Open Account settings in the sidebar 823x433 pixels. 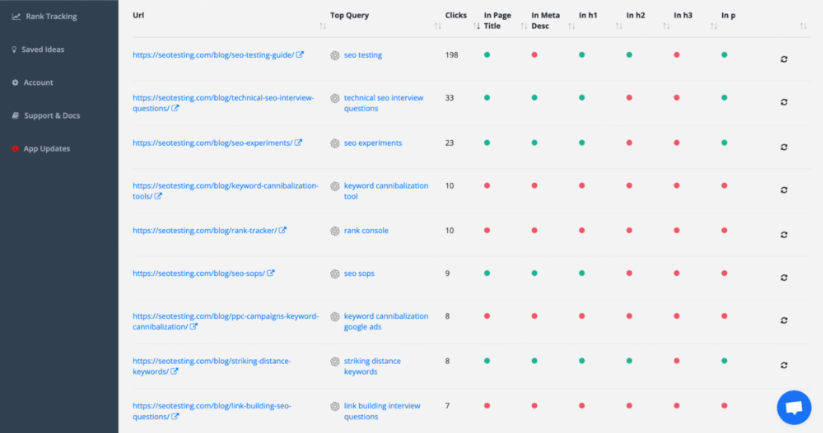pyautogui.click(x=33, y=82)
